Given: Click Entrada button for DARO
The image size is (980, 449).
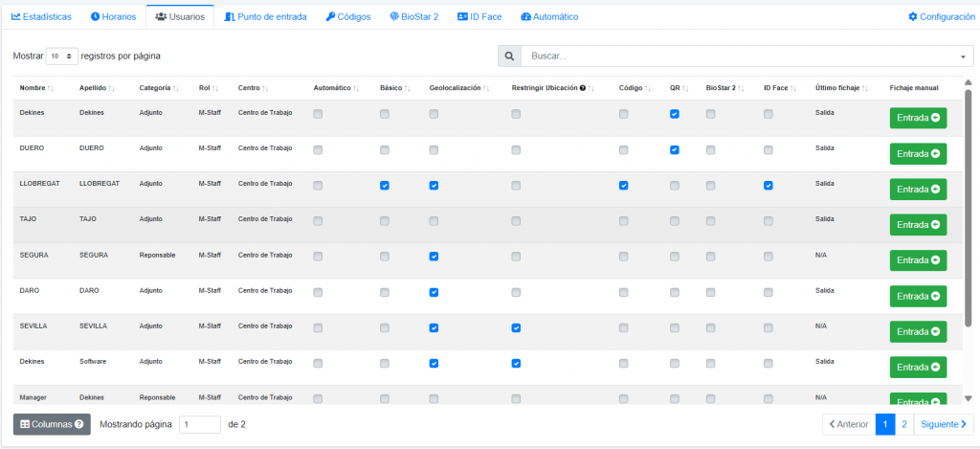Looking at the screenshot, I should [918, 296].
